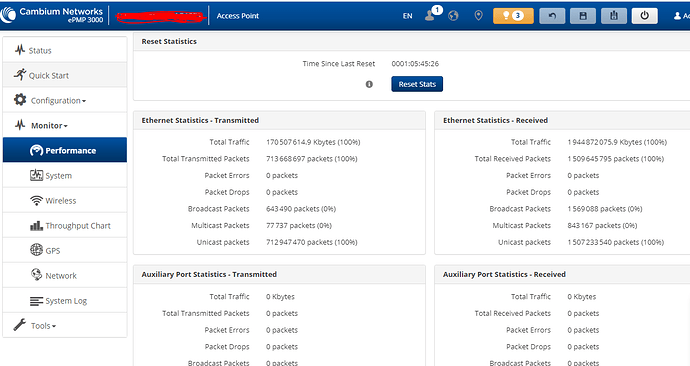The height and width of the screenshot is (366, 690).
Task: Click the GPS globe icon in sidebar
Action: point(36,250)
